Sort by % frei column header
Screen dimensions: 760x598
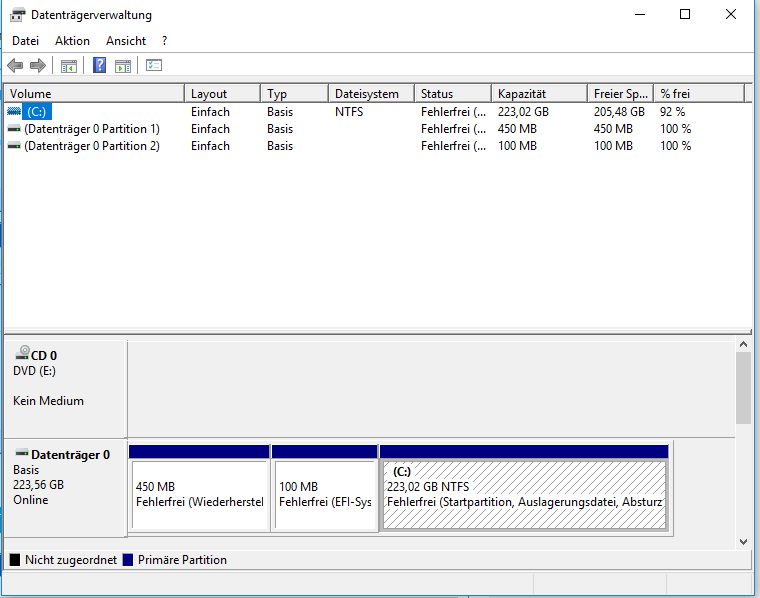click(x=699, y=94)
